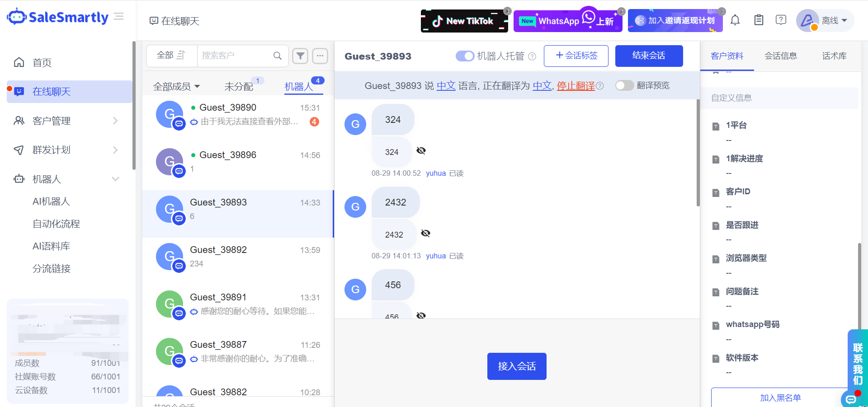Switch to the 机器人 conversation tab
Image resolution: width=868 pixels, height=407 pixels.
(299, 86)
